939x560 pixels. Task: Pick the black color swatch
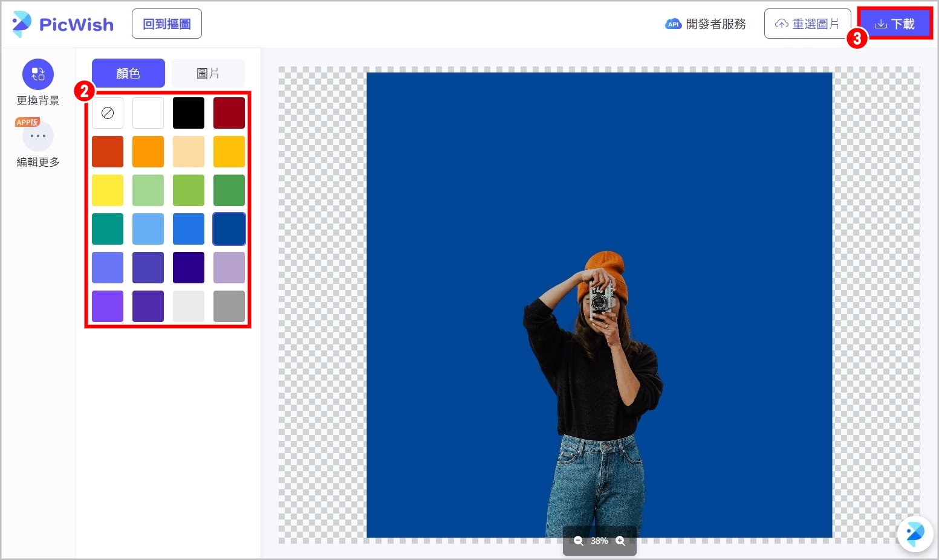[189, 113]
